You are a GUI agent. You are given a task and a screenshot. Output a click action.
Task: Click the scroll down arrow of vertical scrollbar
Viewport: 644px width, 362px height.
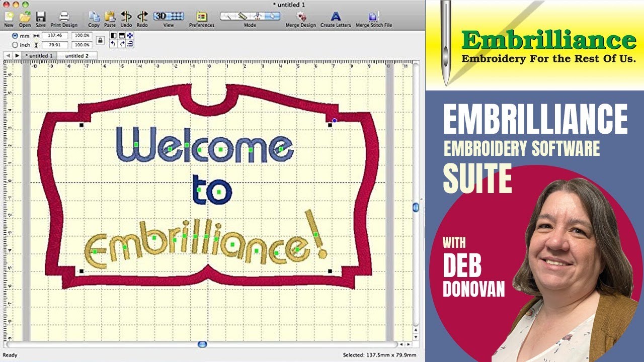[416, 336]
